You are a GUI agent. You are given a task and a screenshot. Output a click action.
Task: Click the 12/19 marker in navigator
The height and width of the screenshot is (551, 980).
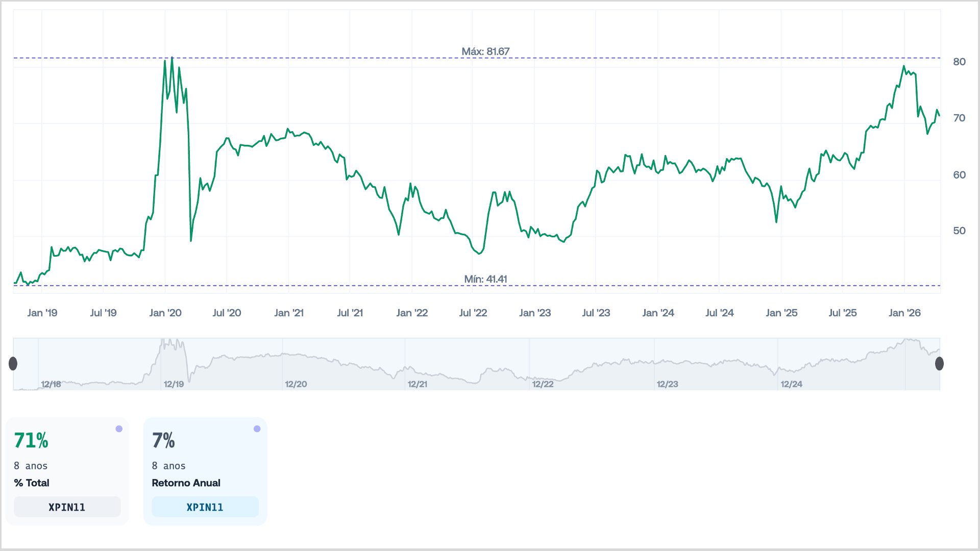click(174, 384)
